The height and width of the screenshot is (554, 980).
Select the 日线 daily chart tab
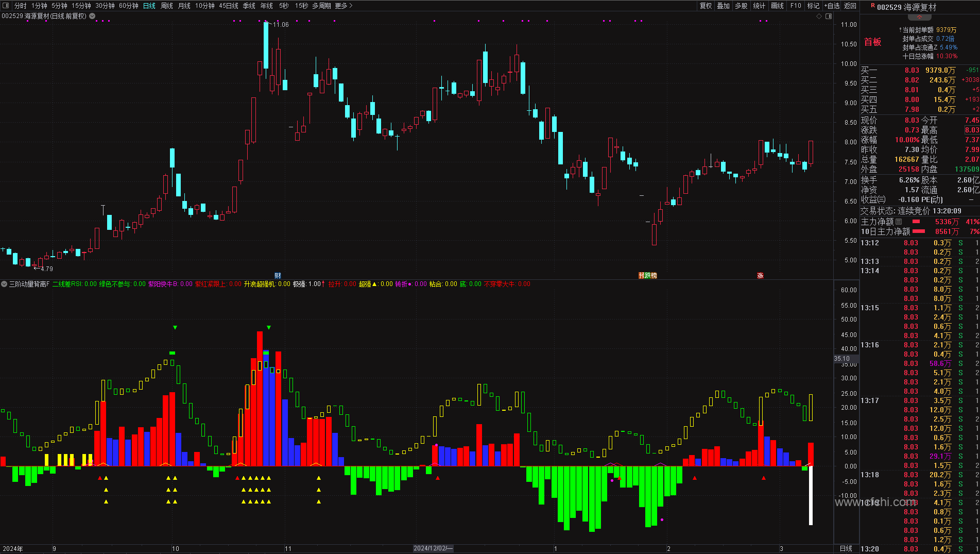tap(149, 6)
